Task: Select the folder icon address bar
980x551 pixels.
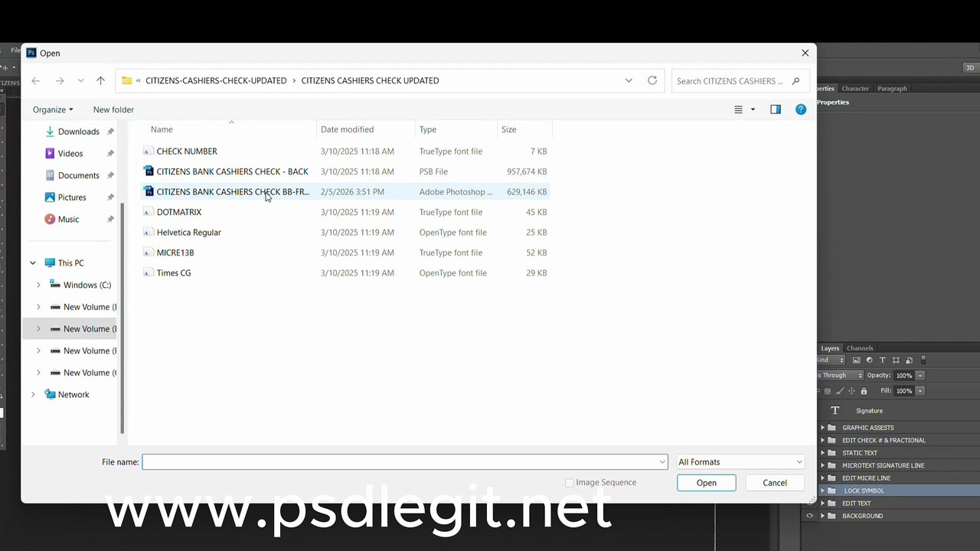Action: click(127, 80)
